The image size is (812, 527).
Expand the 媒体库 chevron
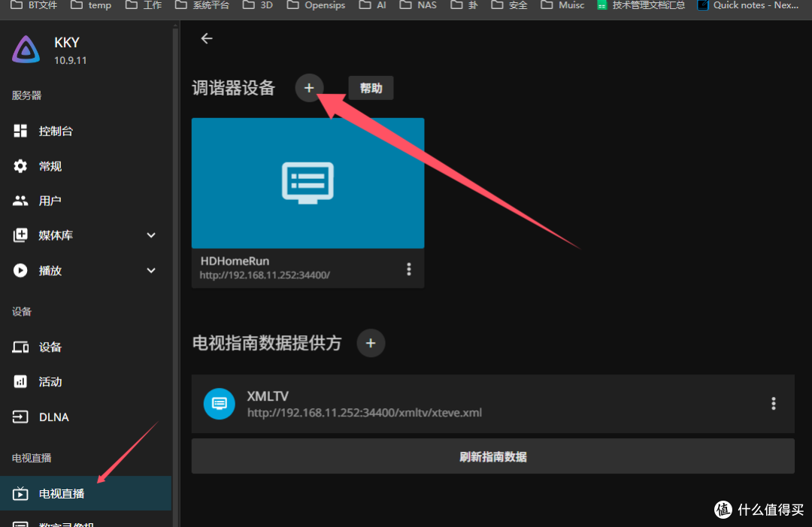click(x=150, y=235)
